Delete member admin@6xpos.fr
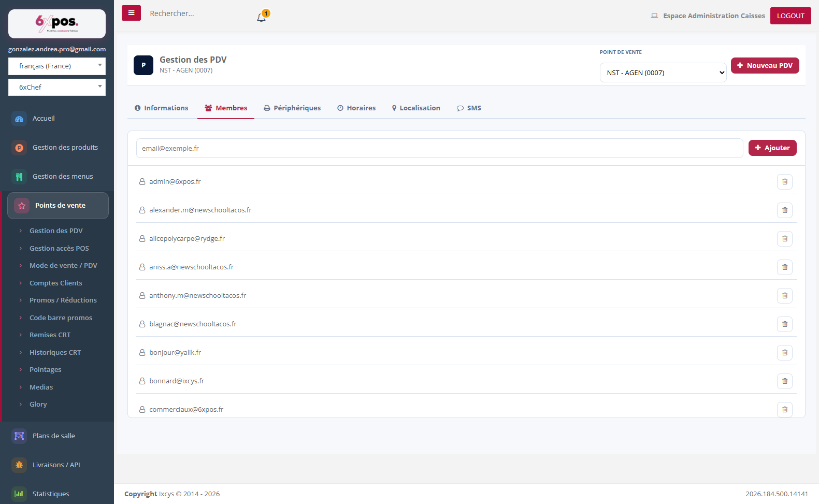Screen dimensions: 819x504 point(785,182)
